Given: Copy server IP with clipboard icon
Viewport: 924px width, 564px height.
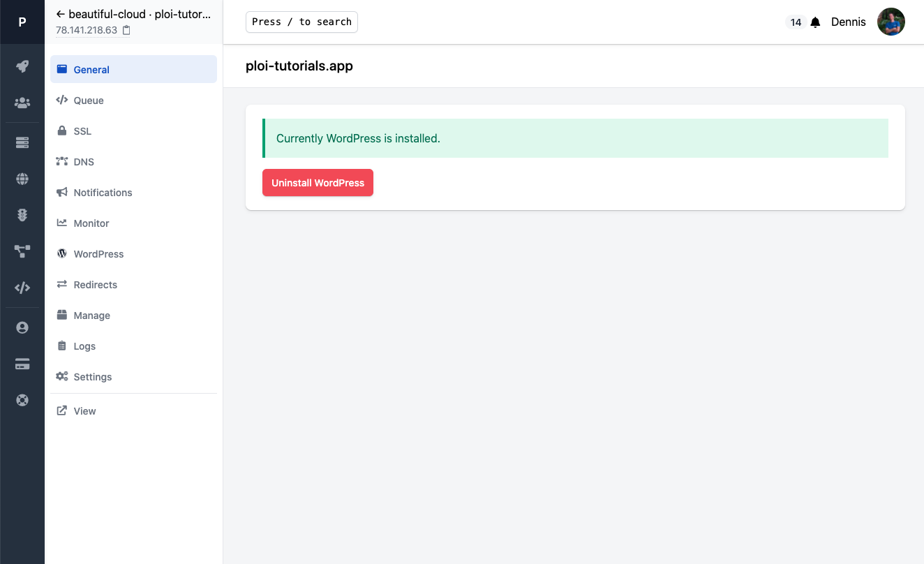Looking at the screenshot, I should point(126,30).
